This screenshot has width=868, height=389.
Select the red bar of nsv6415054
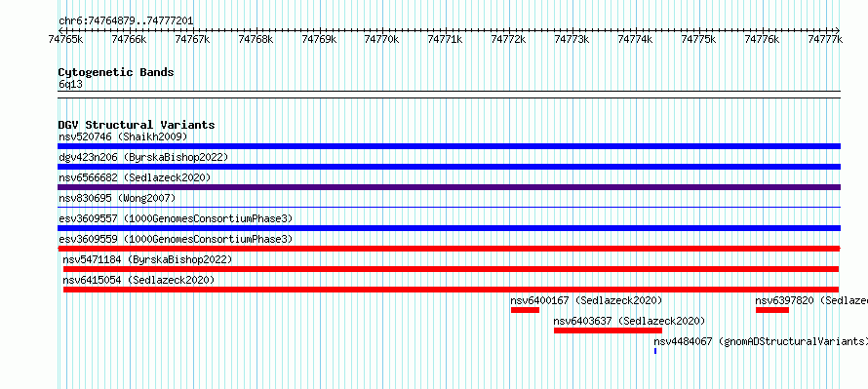(452, 290)
